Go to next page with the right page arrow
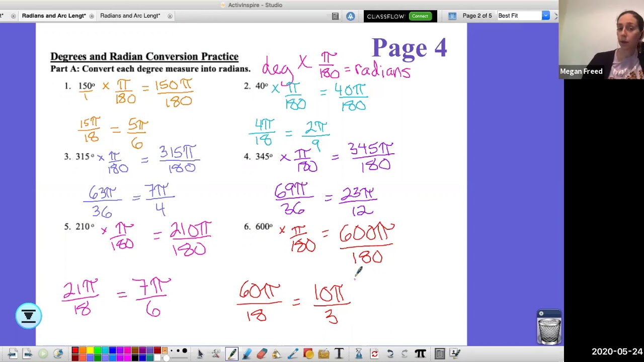 coord(28,354)
